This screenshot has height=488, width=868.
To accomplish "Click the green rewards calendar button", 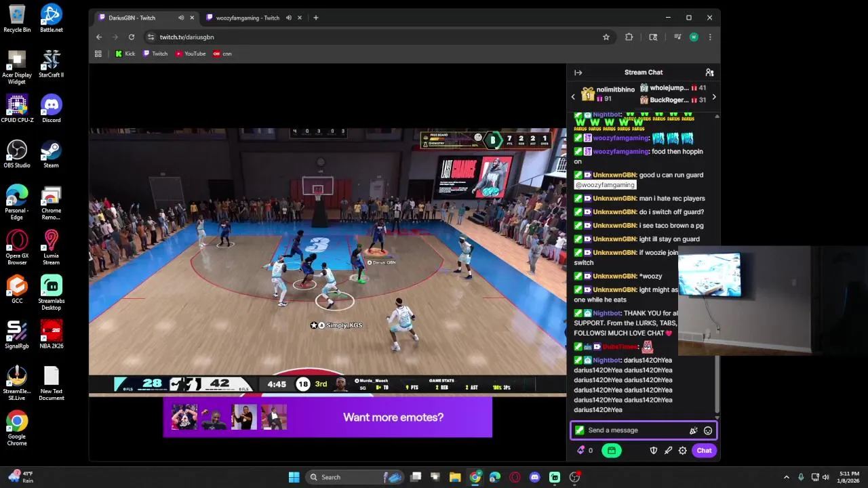I will (x=611, y=451).
